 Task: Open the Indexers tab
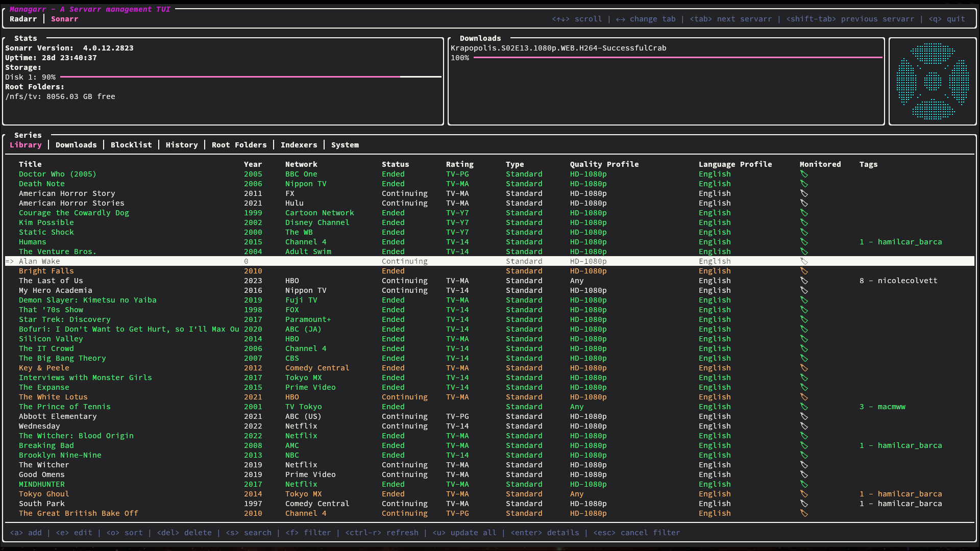click(x=299, y=145)
